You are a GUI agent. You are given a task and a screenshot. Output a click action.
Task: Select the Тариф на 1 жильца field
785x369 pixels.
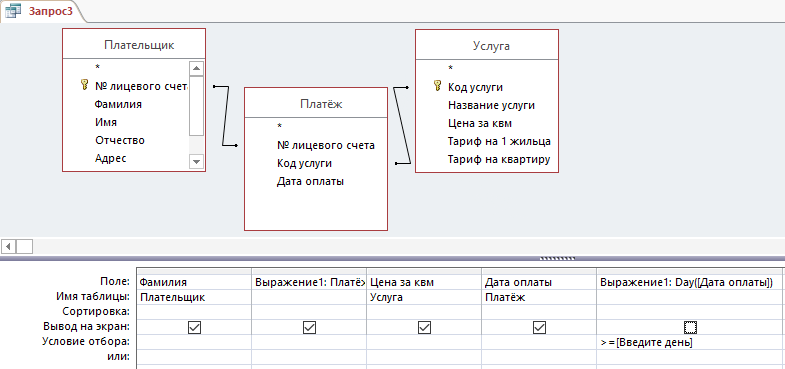click(499, 141)
